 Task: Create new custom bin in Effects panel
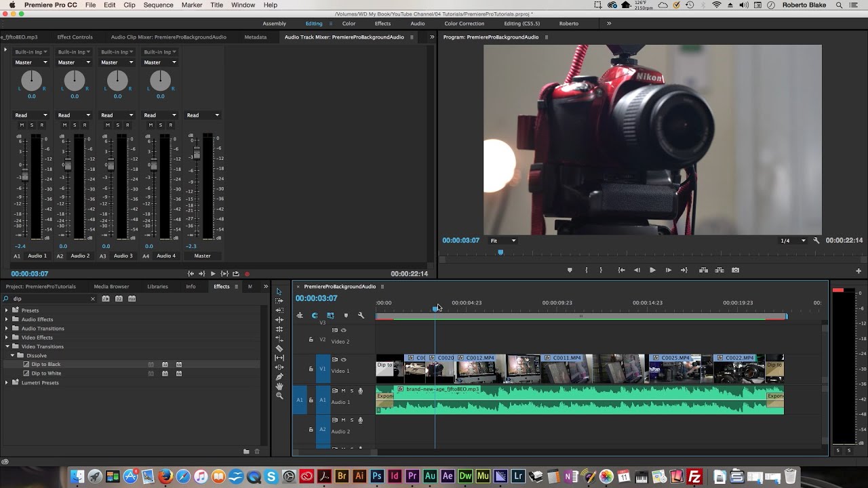(246, 451)
